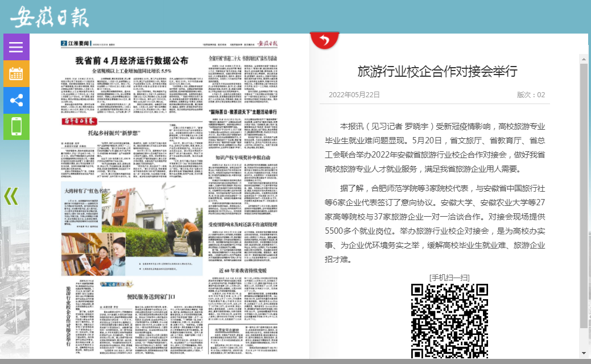Viewport: 591px width, 364px height.
Task: Click the scrollbar down arrow
Action: tap(583, 353)
